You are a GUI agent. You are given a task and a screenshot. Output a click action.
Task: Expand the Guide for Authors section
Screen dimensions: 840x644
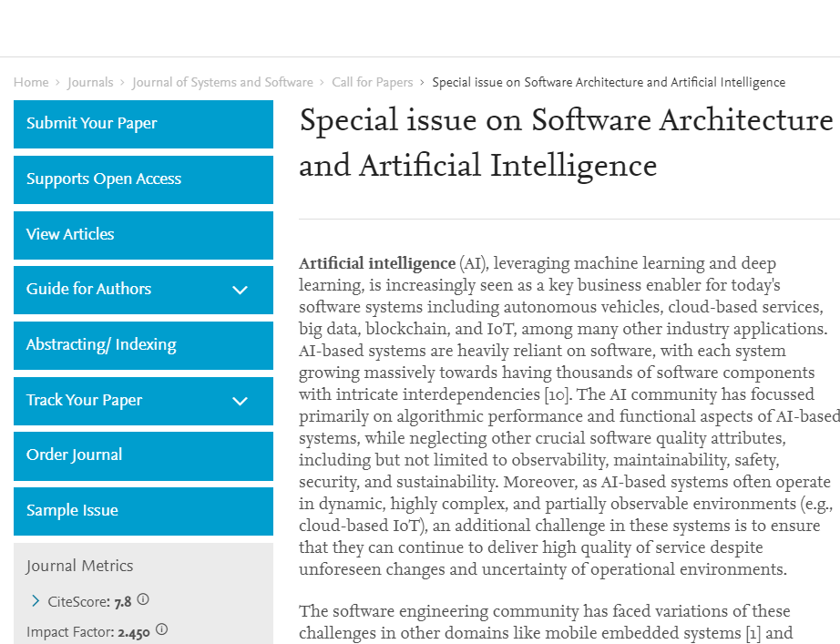pos(240,290)
